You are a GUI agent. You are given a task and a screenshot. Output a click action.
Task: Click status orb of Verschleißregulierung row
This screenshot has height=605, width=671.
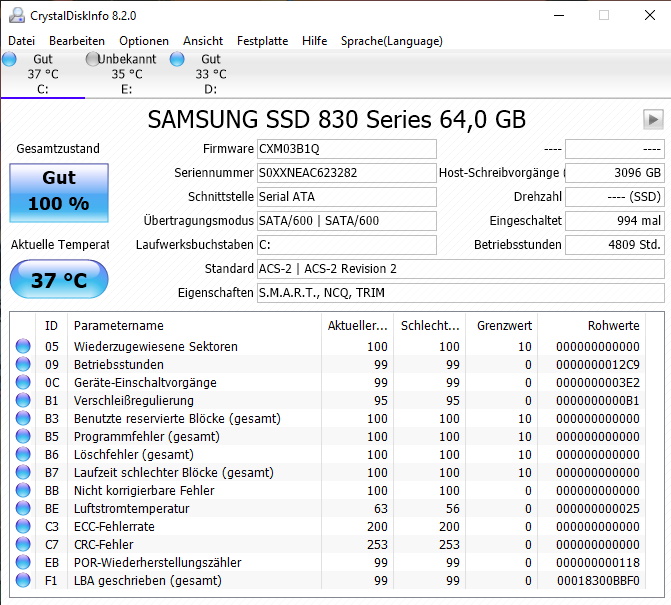(23, 400)
